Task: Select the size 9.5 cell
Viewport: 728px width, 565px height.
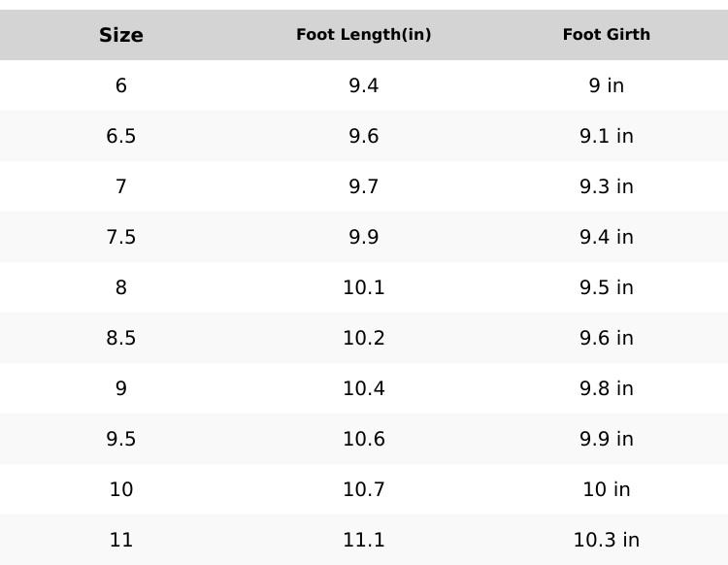Action: [x=121, y=439]
